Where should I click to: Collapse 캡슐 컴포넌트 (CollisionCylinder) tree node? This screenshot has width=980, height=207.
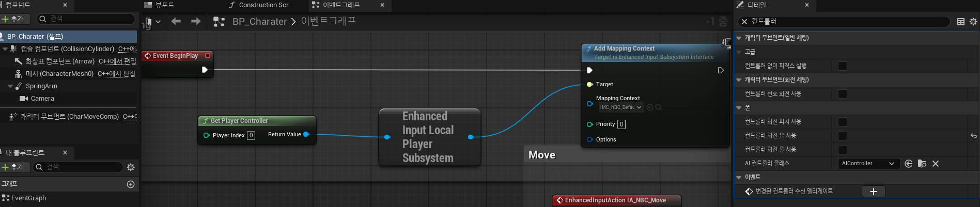coord(5,49)
